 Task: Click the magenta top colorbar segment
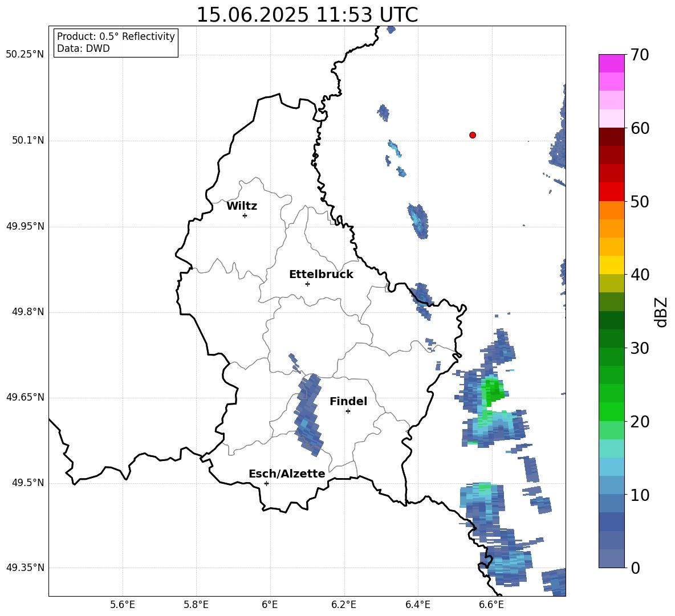tap(611, 63)
